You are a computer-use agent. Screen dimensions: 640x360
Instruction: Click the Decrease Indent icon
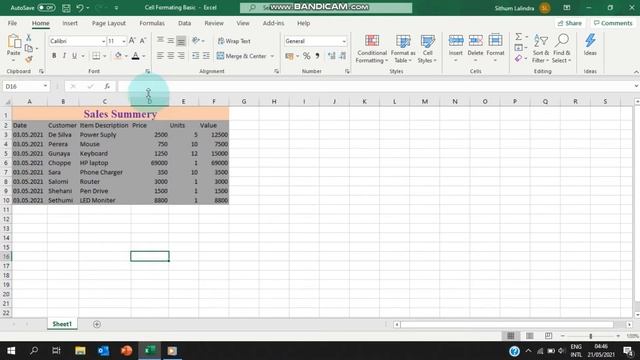pyautogui.click(x=196, y=56)
